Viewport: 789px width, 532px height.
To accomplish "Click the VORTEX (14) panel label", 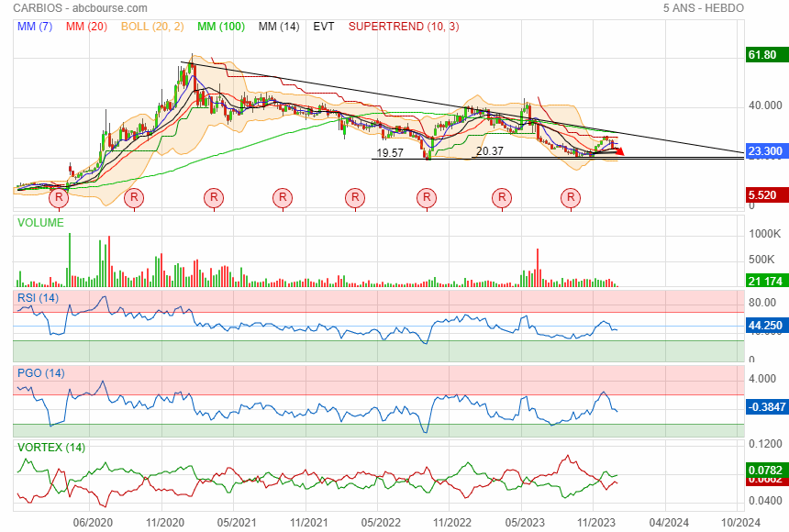I will 51,448.
